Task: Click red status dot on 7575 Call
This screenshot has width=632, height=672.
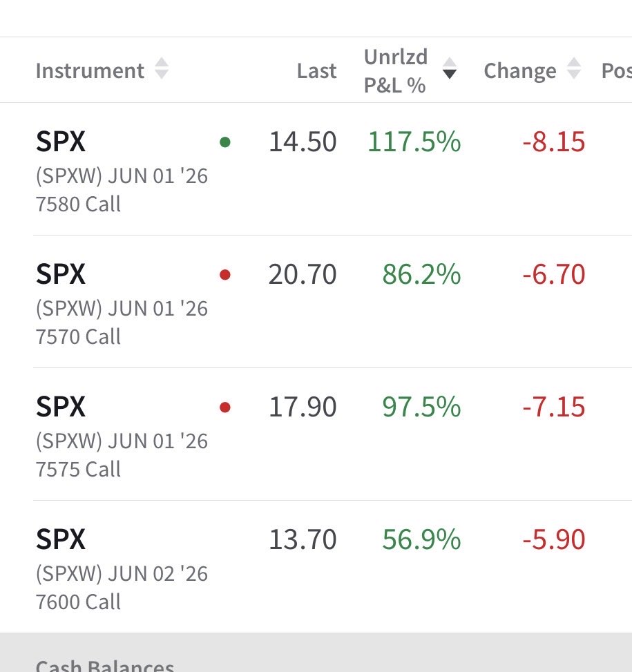Action: [x=225, y=407]
